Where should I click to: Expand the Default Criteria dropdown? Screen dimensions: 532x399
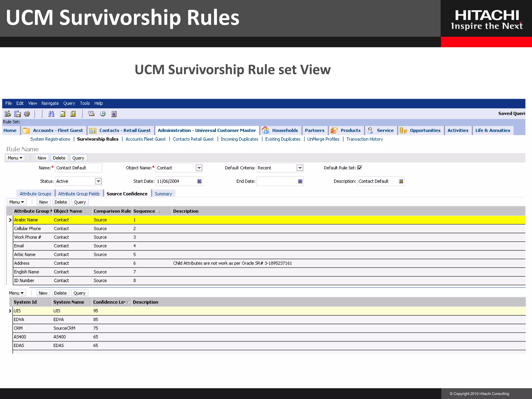pyautogui.click(x=300, y=168)
